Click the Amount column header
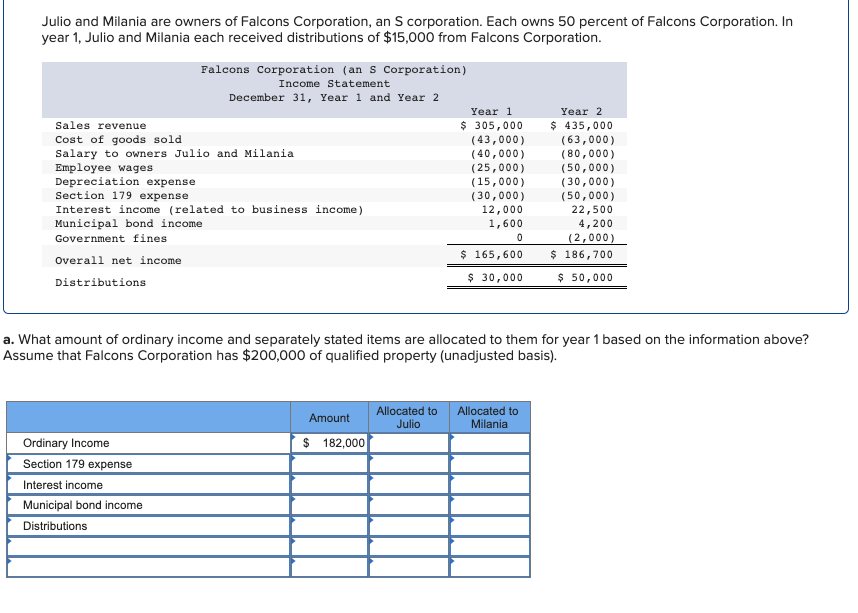The width and height of the screenshot is (858, 613). (x=329, y=418)
